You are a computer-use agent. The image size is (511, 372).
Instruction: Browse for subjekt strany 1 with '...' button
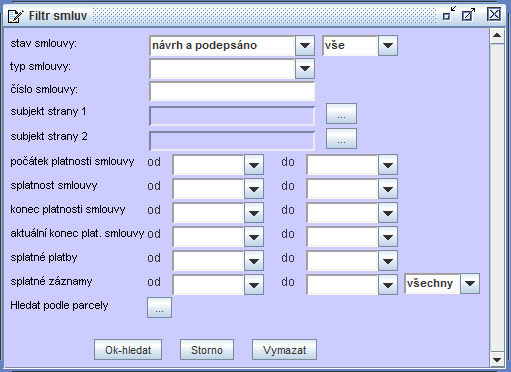click(x=341, y=114)
